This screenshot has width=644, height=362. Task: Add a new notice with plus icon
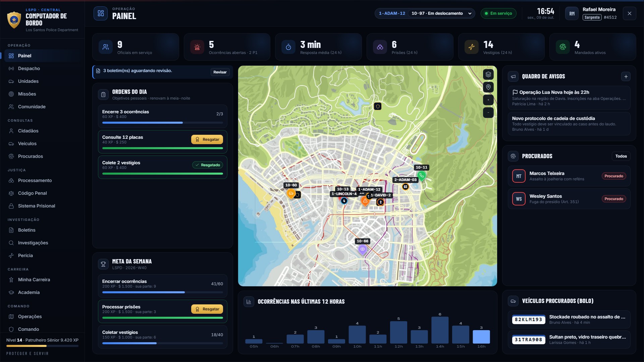pos(626,76)
